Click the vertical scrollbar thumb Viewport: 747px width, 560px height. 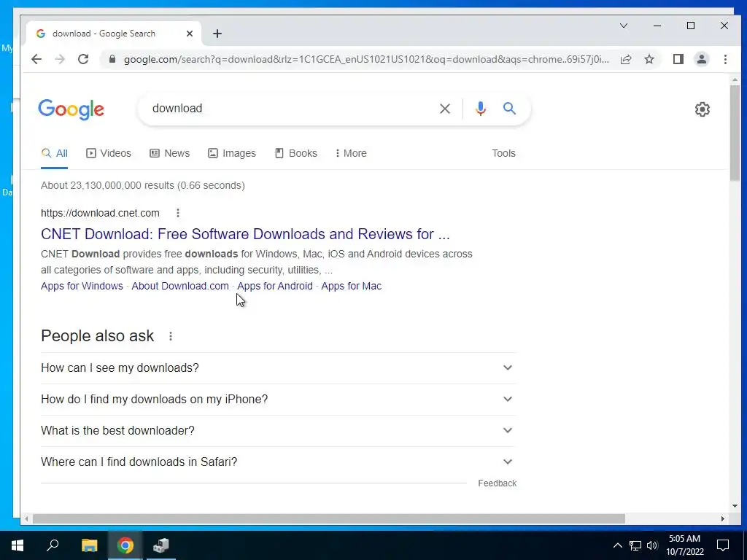pyautogui.click(x=735, y=133)
